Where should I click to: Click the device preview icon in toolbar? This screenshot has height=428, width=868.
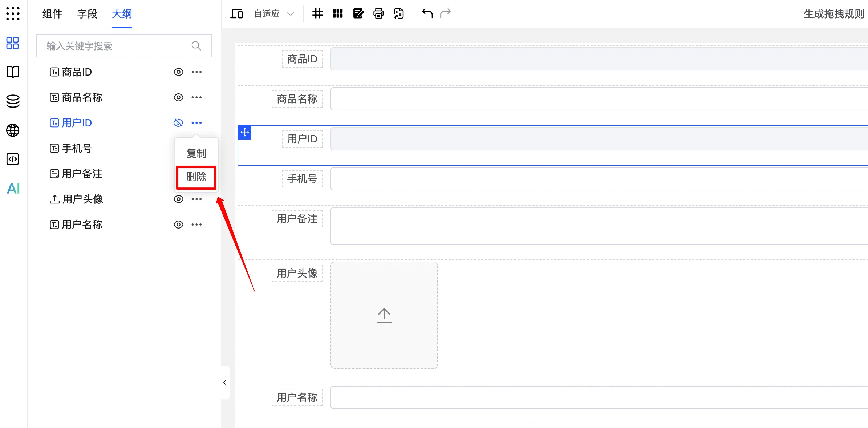point(236,13)
